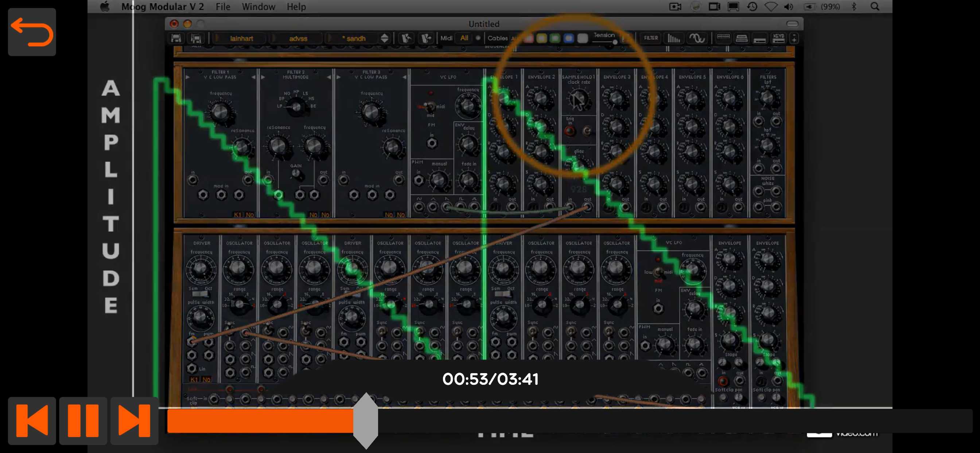This screenshot has width=980, height=453.
Task: Click the Wi-Fi menu bar icon
Action: coord(771,7)
